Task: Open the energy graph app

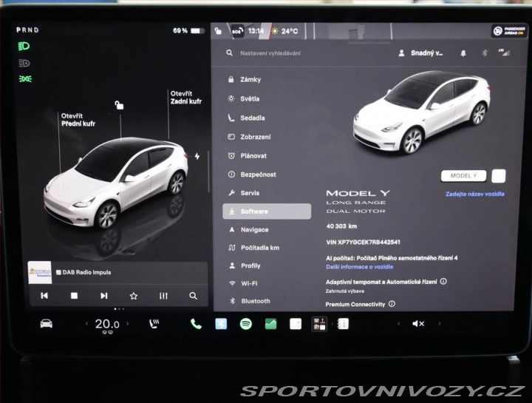Action: [x=270, y=324]
